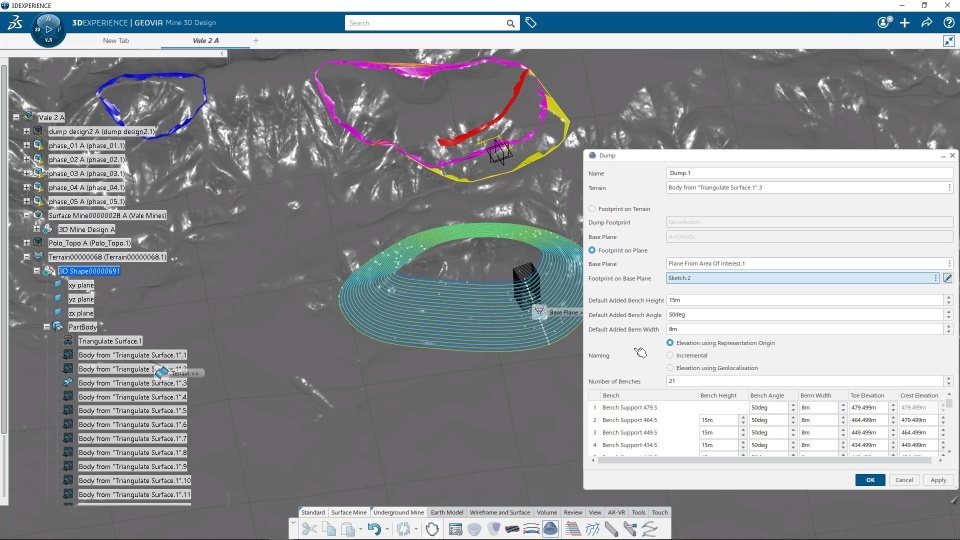Click the Name field containing Dump.1
The width and height of the screenshot is (960, 540).
coord(809,173)
